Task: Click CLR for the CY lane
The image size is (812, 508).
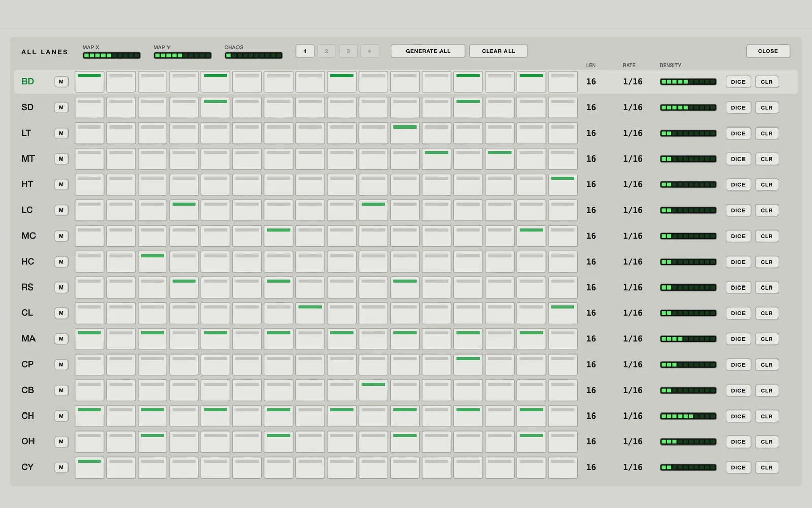Action: pos(767,467)
